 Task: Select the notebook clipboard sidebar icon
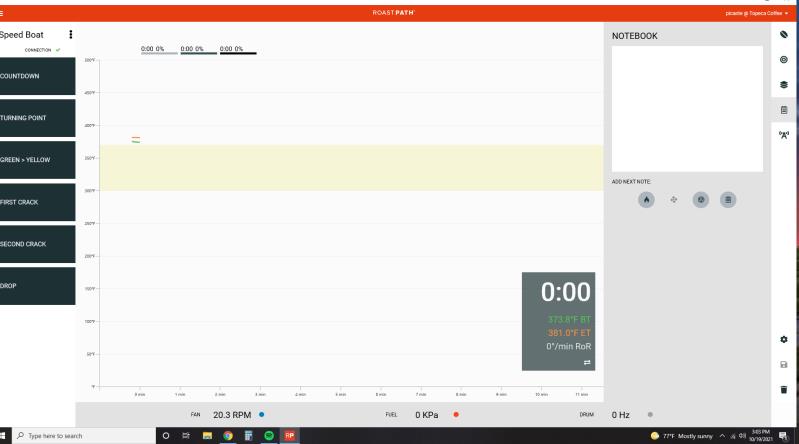[x=783, y=110]
